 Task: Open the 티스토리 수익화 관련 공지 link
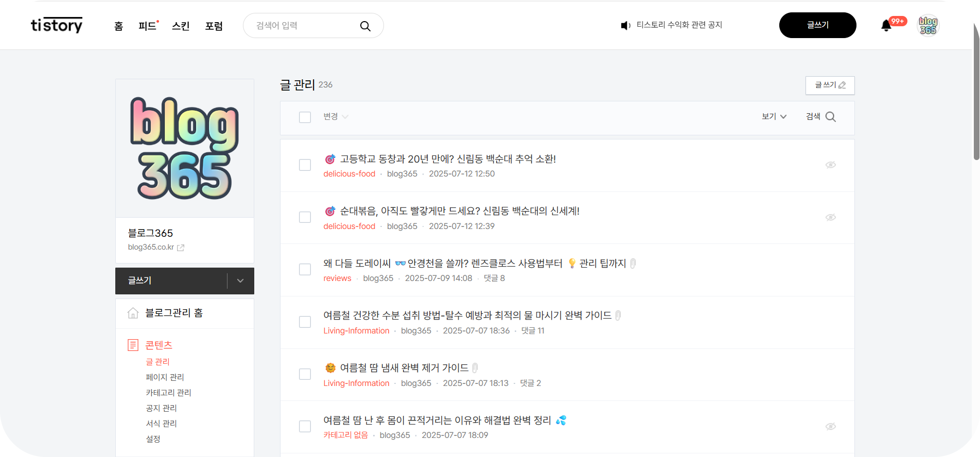pyautogui.click(x=679, y=25)
